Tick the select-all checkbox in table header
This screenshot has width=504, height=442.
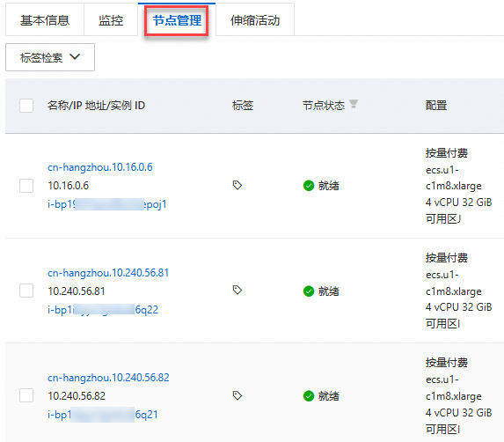click(x=26, y=106)
